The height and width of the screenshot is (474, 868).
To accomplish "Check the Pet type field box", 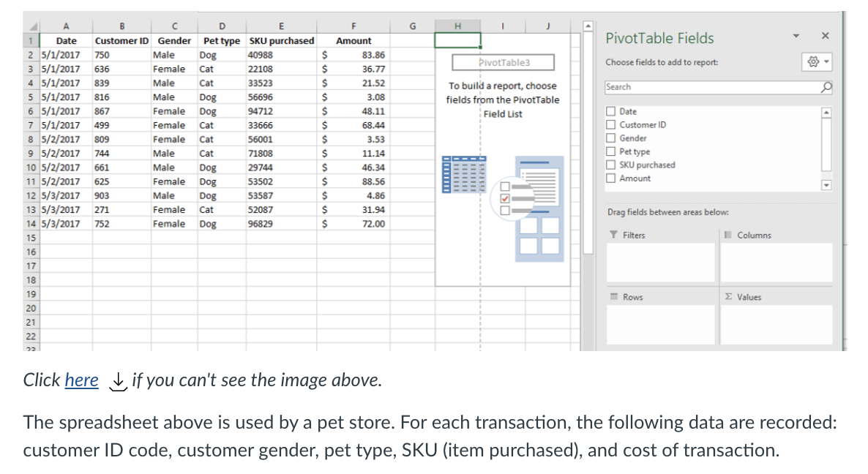I will click(611, 151).
